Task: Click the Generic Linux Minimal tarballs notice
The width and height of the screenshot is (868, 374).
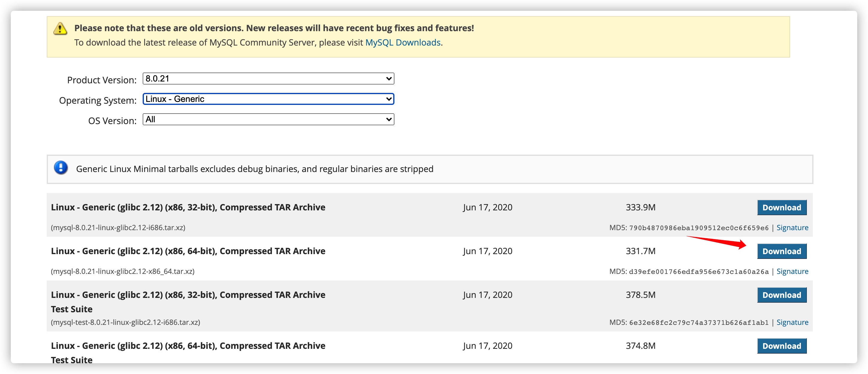Action: [x=254, y=169]
